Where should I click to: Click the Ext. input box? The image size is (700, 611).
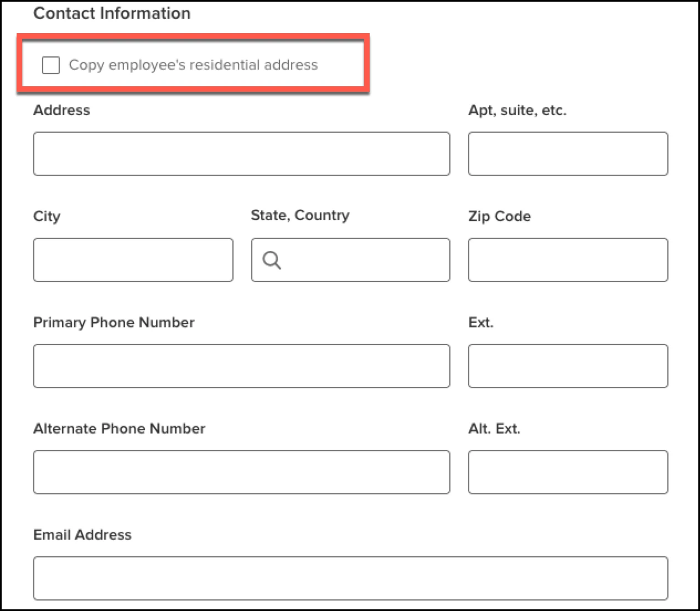(x=568, y=366)
